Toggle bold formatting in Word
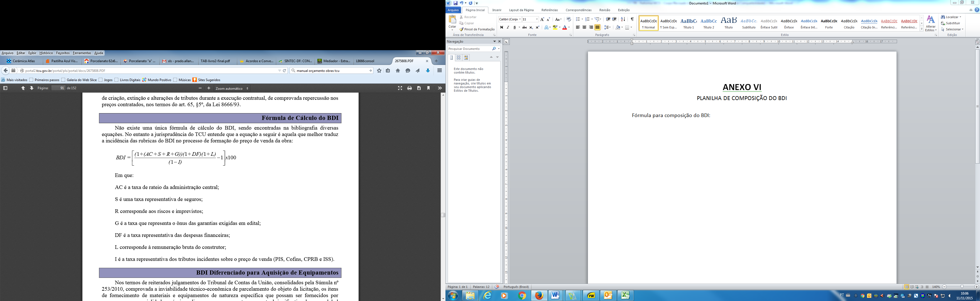The height and width of the screenshot is (301, 980). tap(501, 27)
